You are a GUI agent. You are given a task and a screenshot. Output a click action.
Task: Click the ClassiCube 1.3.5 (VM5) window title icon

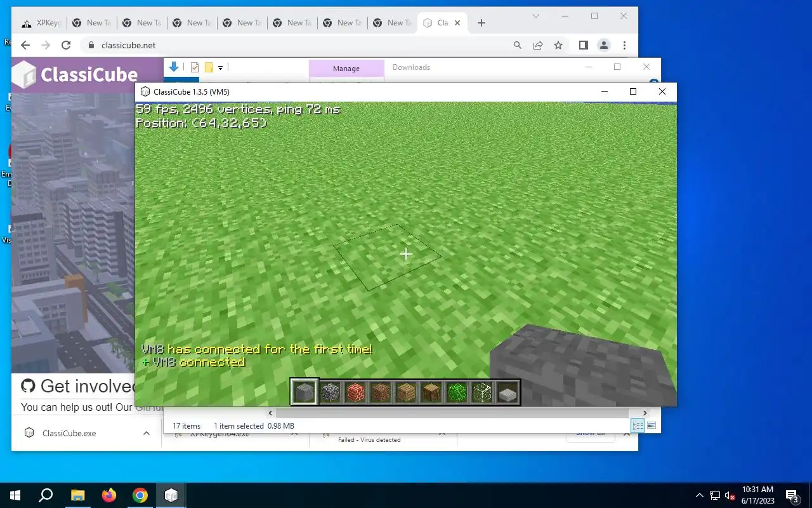145,92
